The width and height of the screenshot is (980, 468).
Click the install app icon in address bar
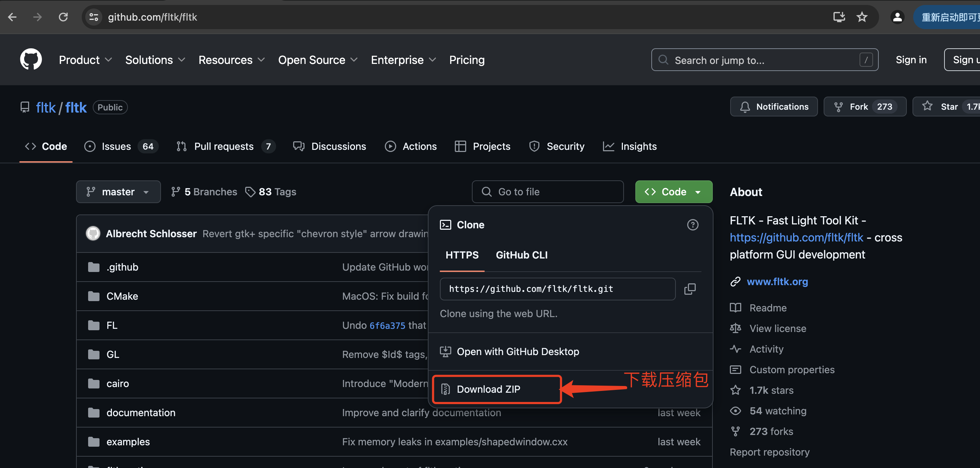[839, 17]
